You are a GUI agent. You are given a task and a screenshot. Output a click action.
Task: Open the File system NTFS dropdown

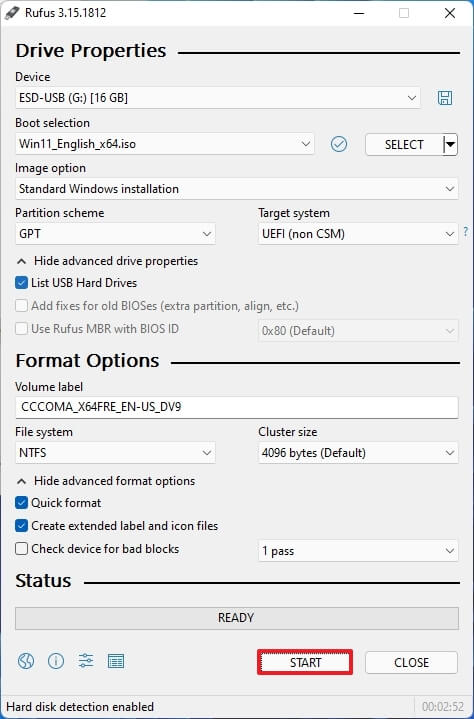115,453
